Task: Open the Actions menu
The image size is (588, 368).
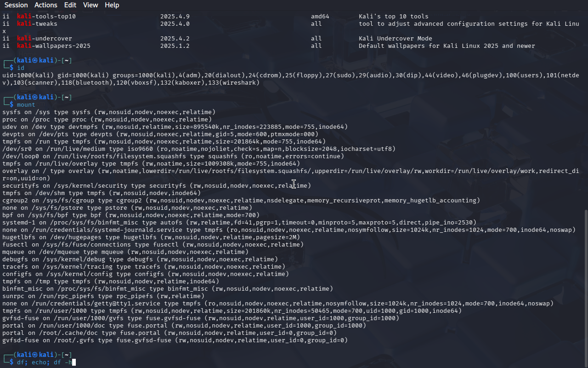Action: (x=46, y=5)
